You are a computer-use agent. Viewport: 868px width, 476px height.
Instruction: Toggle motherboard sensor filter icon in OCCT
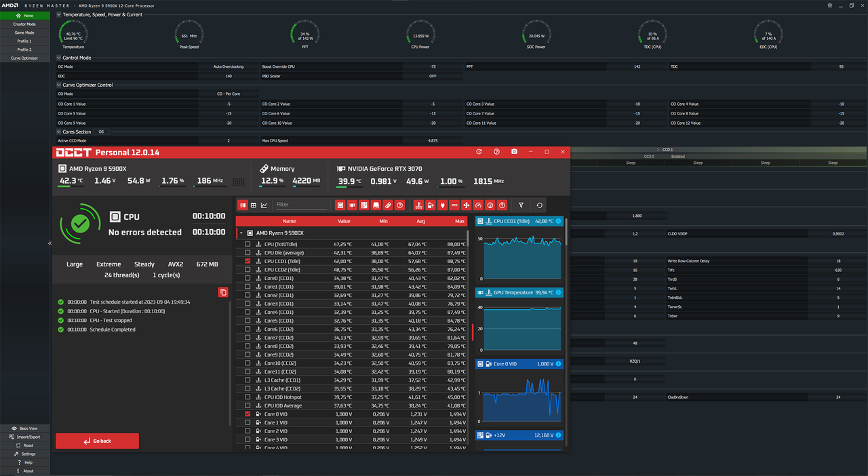coord(364,205)
